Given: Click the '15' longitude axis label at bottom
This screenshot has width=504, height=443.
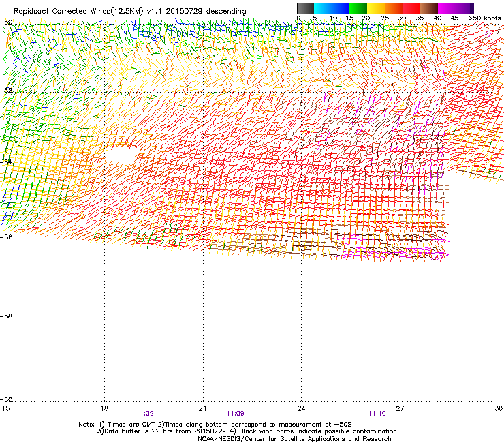Looking at the screenshot, I should [5, 408].
